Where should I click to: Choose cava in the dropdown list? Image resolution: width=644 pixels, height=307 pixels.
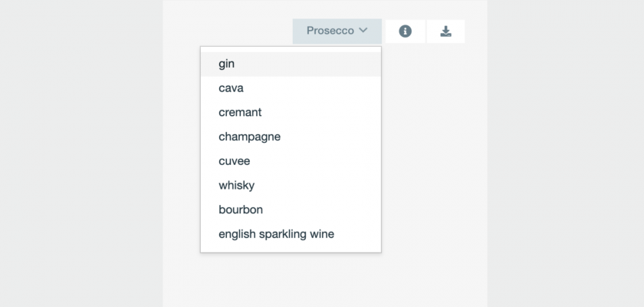pos(231,88)
